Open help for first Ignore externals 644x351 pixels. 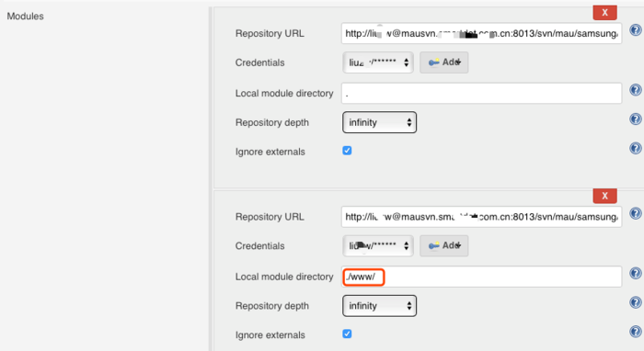pos(636,149)
